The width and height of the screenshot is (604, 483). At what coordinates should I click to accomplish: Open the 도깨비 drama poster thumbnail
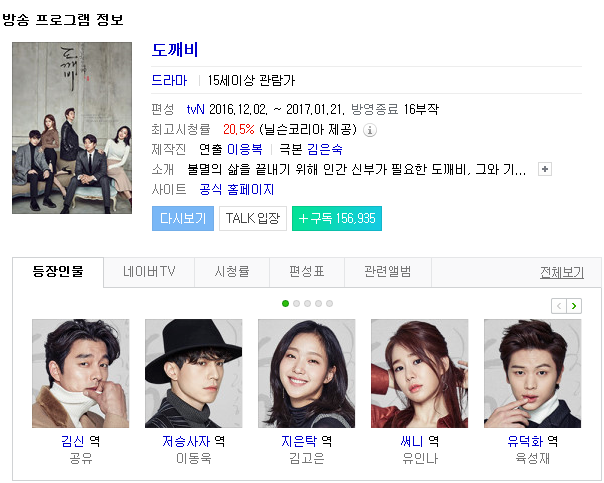72,128
